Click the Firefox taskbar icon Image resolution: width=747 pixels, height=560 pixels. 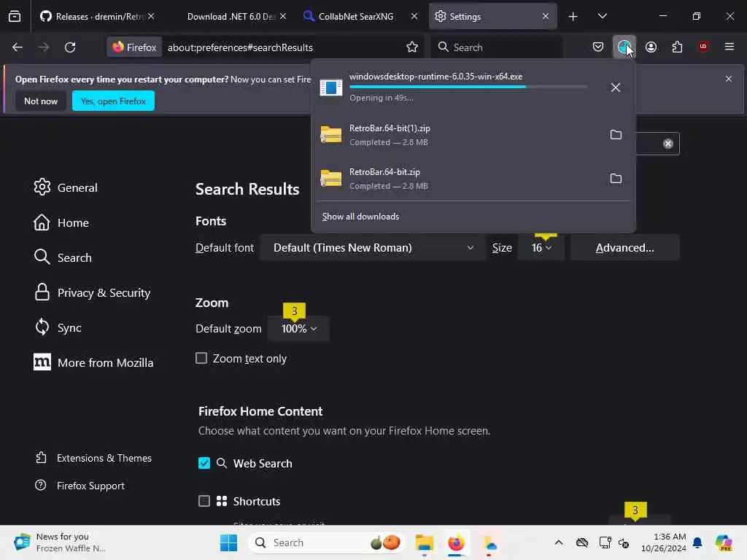click(x=456, y=542)
